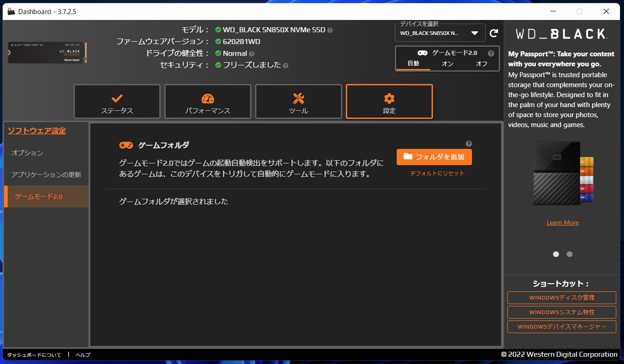Viewport: 624px width, 364px height.
Task: Open the デバイスを選択 dropdown
Action: coord(440,33)
